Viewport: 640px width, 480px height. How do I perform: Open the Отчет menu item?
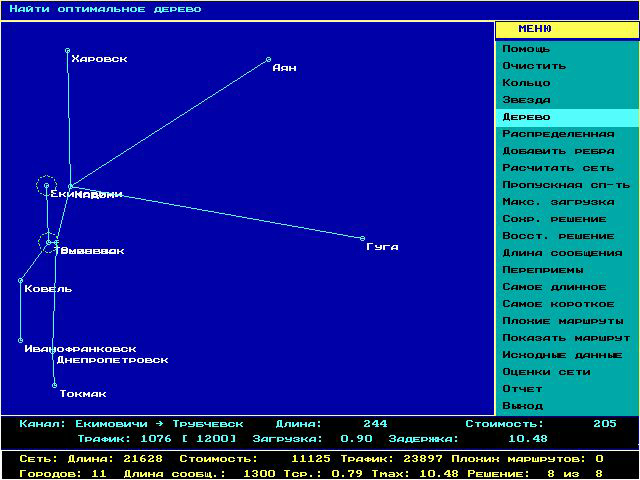[x=567, y=389]
